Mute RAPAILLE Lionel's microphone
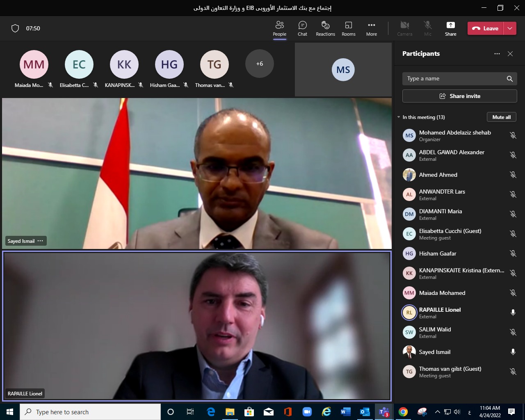This screenshot has height=420, width=525. (x=513, y=313)
